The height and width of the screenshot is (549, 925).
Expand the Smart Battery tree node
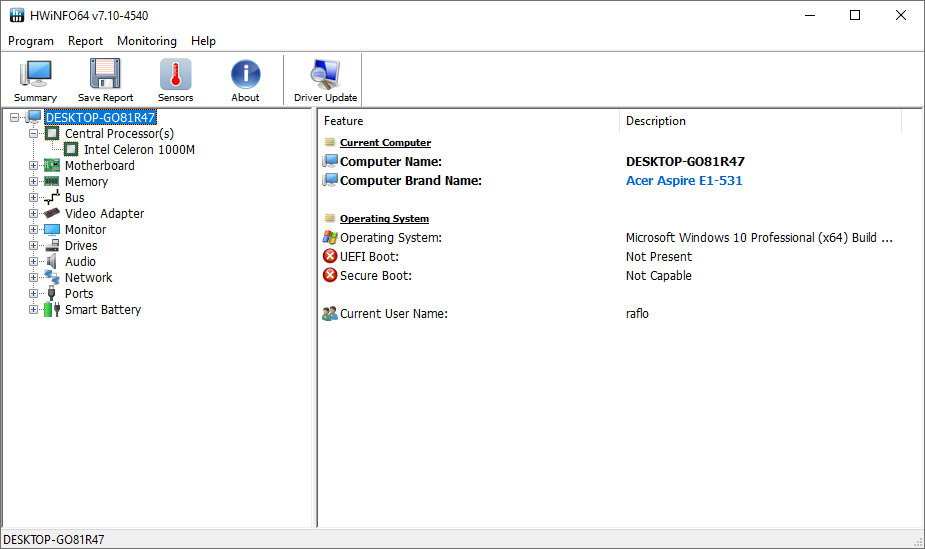tap(34, 308)
